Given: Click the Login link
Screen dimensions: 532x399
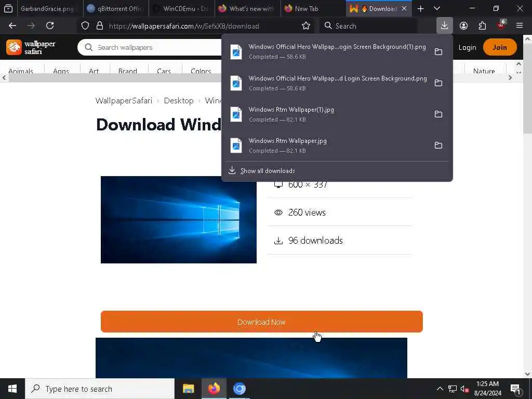Looking at the screenshot, I should tap(467, 47).
